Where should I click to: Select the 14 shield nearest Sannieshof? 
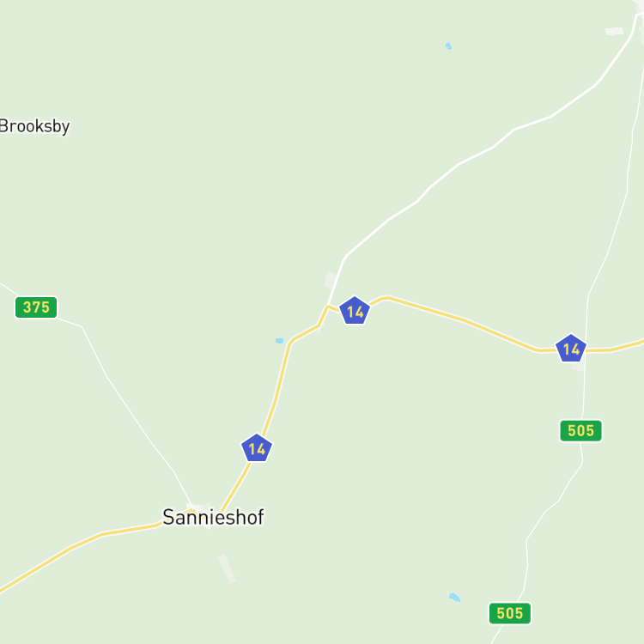(257, 448)
